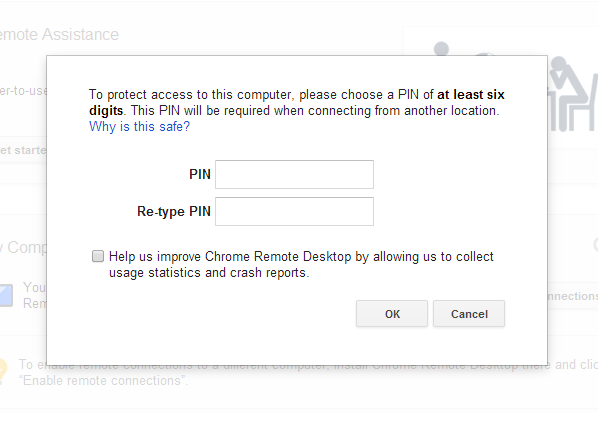Click the partially hidden My Computers heading
The height and width of the screenshot is (433, 598).
click(x=24, y=247)
